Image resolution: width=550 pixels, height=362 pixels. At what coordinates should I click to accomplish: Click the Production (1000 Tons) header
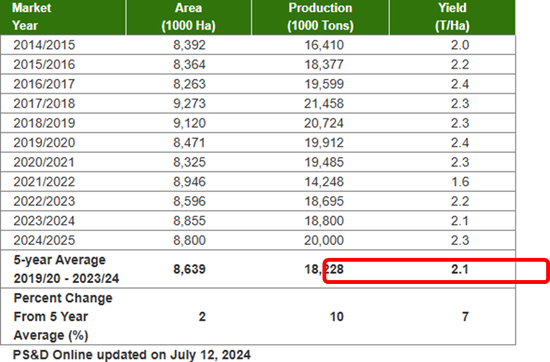click(320, 16)
